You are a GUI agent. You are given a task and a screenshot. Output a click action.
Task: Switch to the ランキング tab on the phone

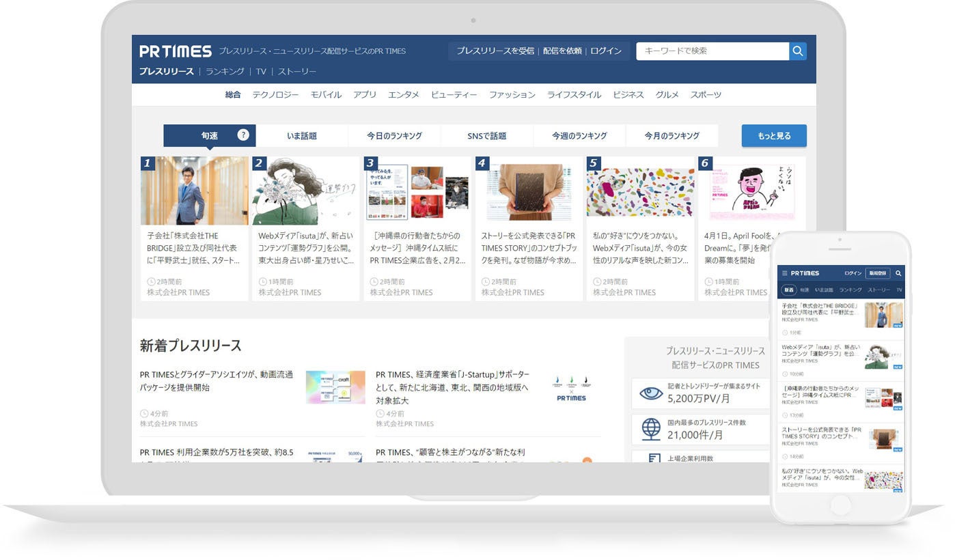point(850,290)
